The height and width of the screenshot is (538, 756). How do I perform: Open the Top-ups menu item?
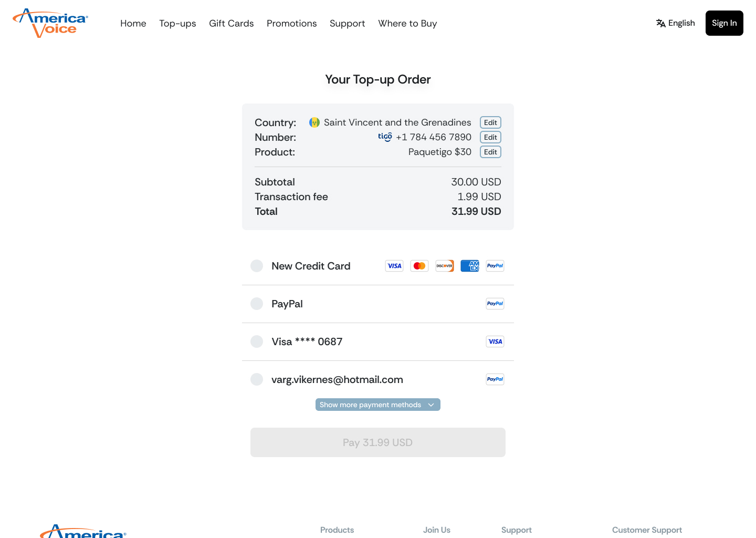pyautogui.click(x=177, y=23)
